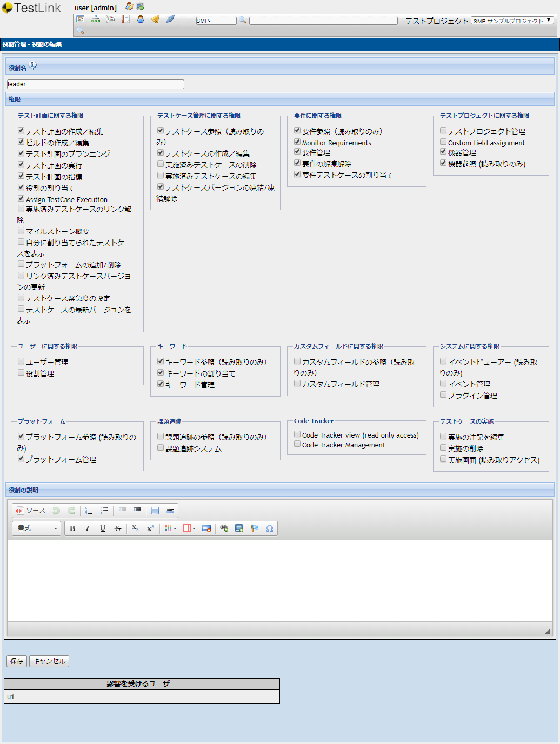The height and width of the screenshot is (744, 560).
Task: Click the logout icon next to the pencil
Action: [x=139, y=6]
